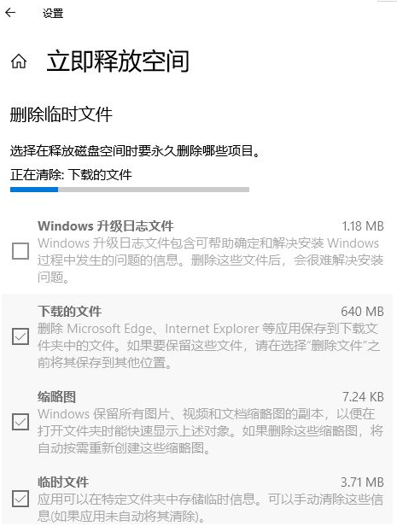Click the 删除临时文件 section heading
This screenshot has width=397, height=532.
pyautogui.click(x=61, y=114)
